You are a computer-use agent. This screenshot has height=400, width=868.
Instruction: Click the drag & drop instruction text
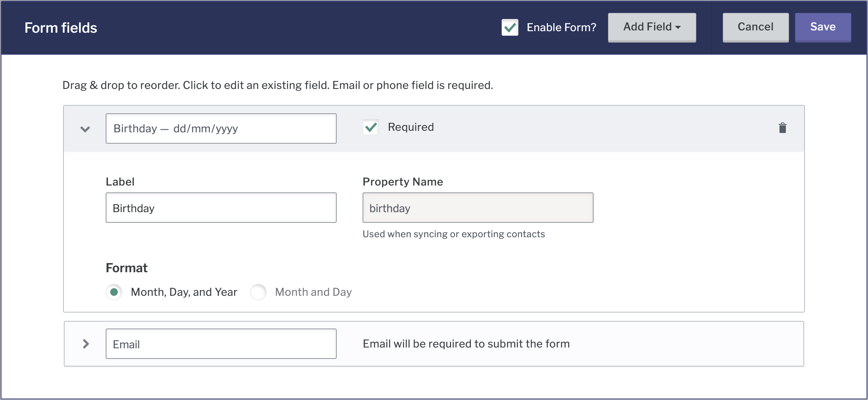click(x=277, y=85)
